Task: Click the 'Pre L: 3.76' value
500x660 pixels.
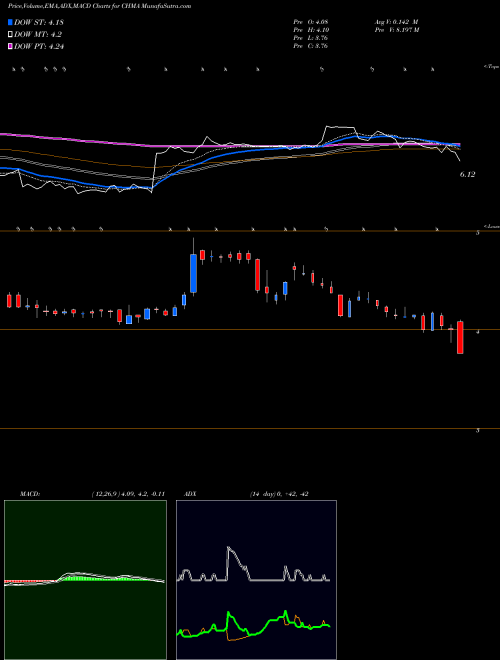Action: point(311,38)
